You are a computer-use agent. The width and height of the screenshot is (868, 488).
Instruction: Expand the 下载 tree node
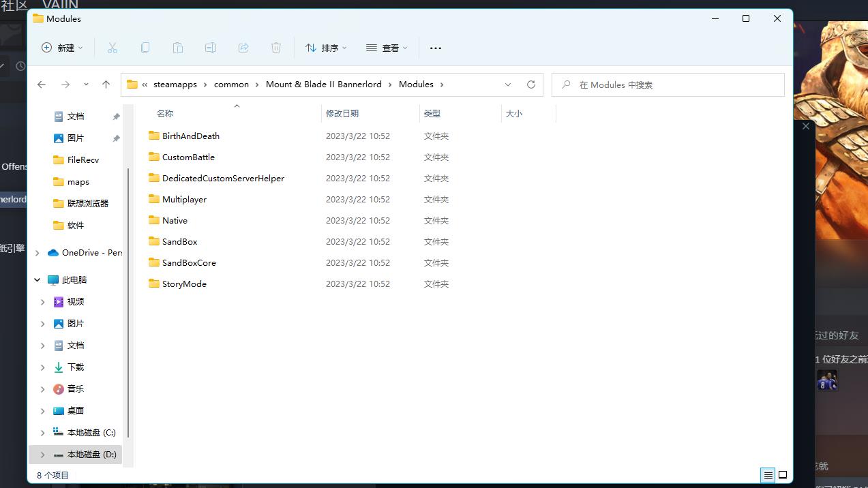[43, 367]
